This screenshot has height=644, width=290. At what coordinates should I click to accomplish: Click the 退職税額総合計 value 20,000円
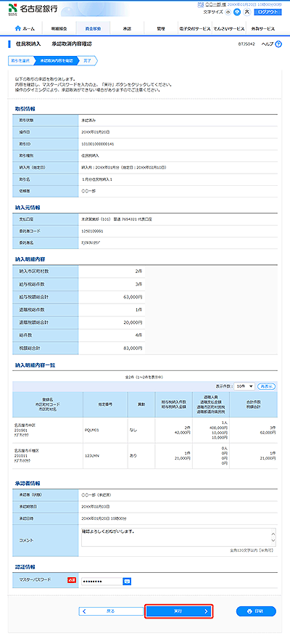[132, 322]
